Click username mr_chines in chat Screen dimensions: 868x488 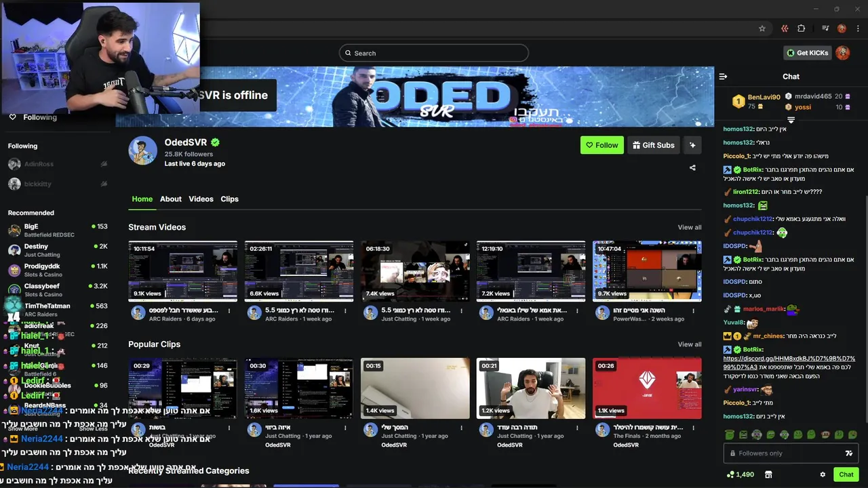tap(768, 336)
